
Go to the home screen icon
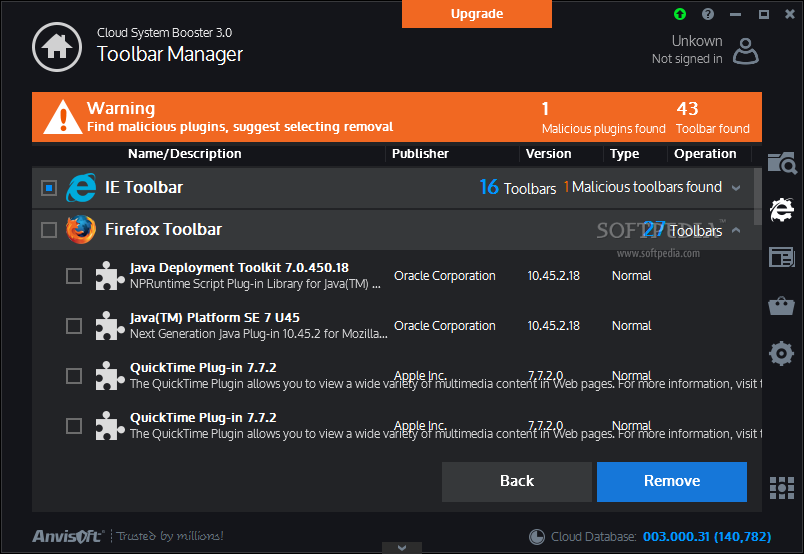(x=57, y=47)
